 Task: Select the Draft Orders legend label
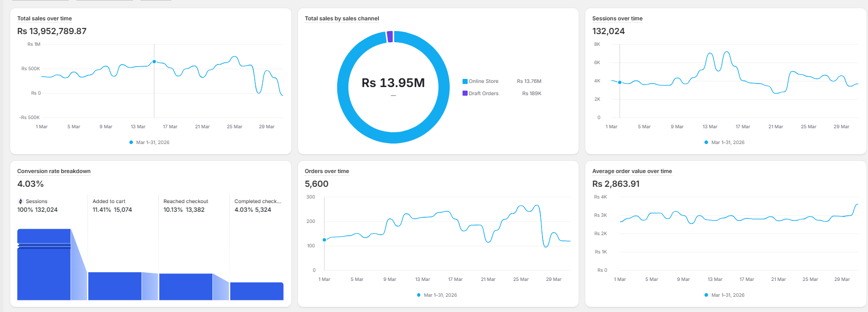click(483, 94)
